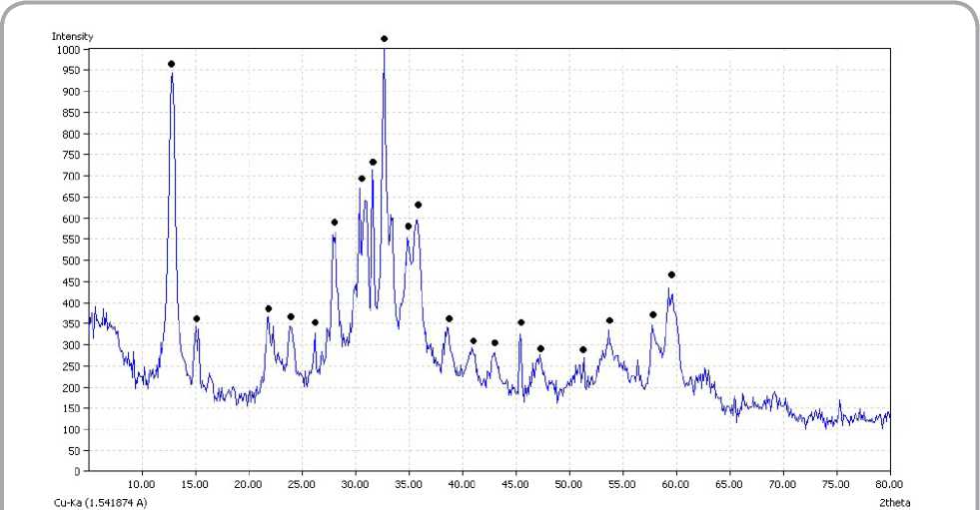Click the peak marker dot near 2theta 53.8

(x=609, y=320)
